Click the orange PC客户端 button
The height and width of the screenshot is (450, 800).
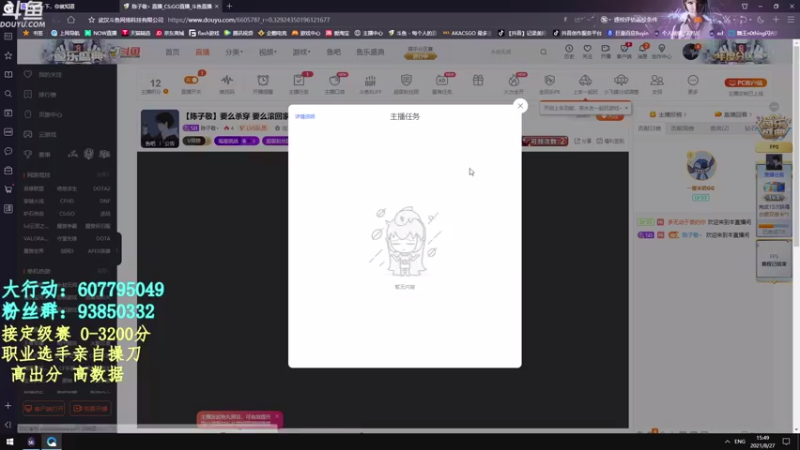click(x=745, y=83)
